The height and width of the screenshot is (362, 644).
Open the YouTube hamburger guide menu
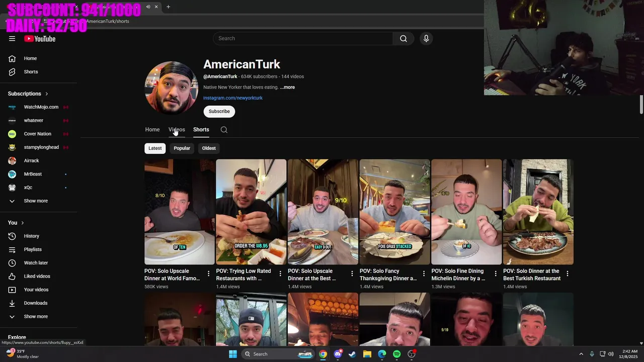(x=12, y=39)
